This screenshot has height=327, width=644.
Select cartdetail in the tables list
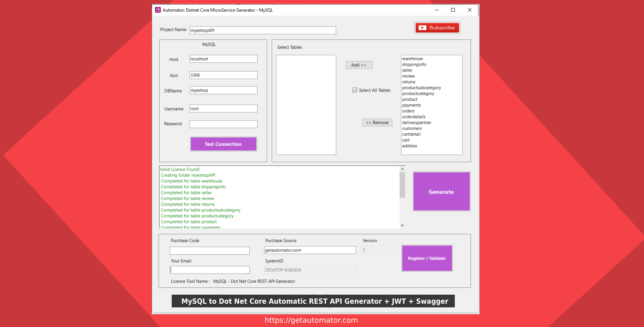(x=411, y=134)
